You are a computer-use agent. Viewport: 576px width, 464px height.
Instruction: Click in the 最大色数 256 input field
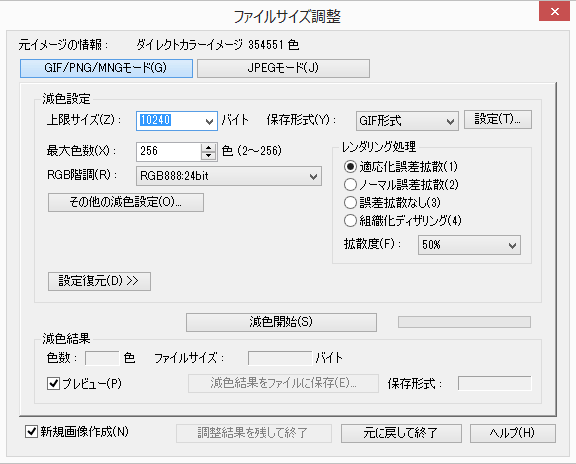click(168, 151)
